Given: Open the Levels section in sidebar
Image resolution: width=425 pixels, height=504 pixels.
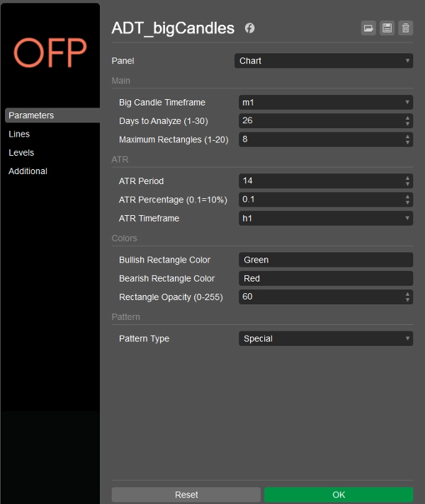Looking at the screenshot, I should coord(21,152).
